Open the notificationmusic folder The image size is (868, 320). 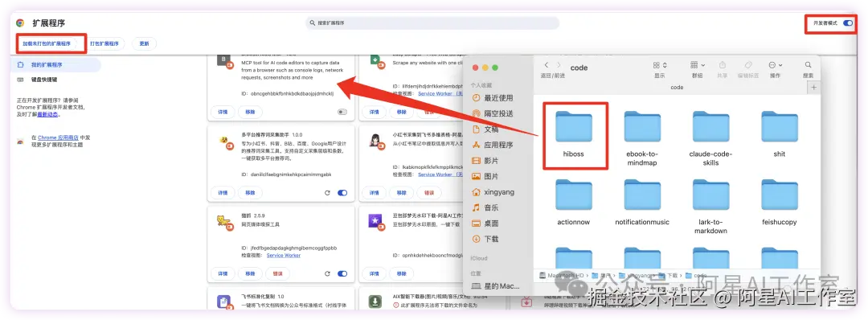tap(642, 195)
